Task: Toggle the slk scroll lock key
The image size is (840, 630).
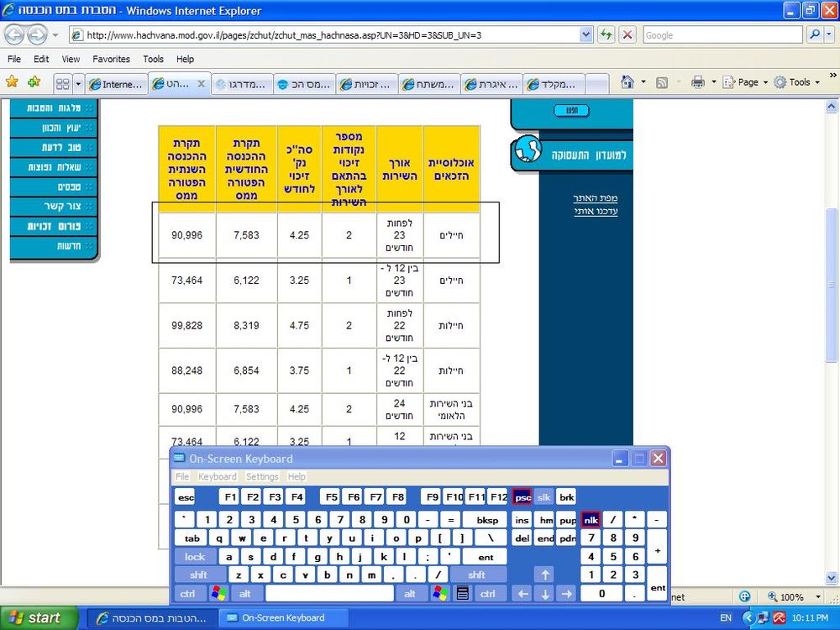Action: (543, 497)
